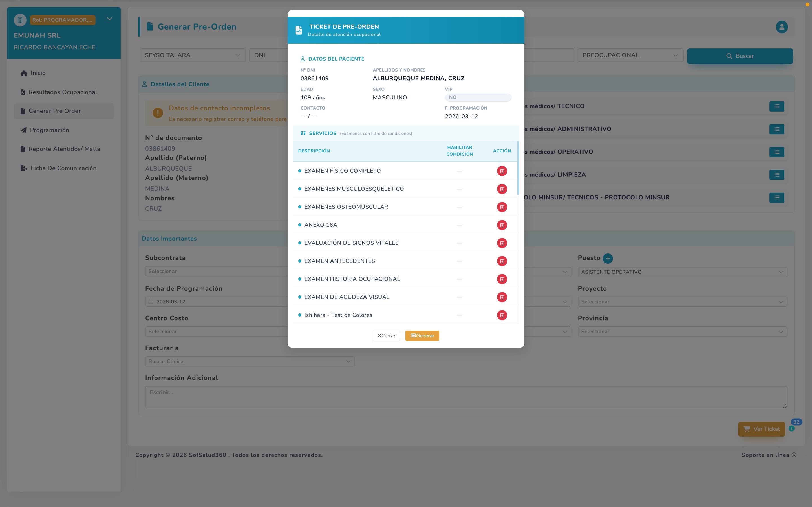
Task: Open Resultados Ocupacional in sidebar
Action: click(63, 92)
